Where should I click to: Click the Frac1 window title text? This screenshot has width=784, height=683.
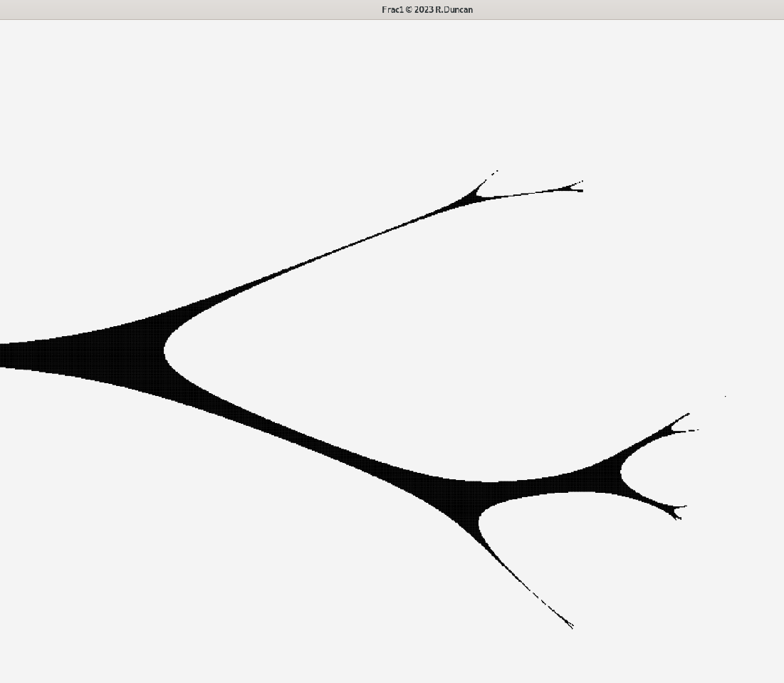pos(427,9)
